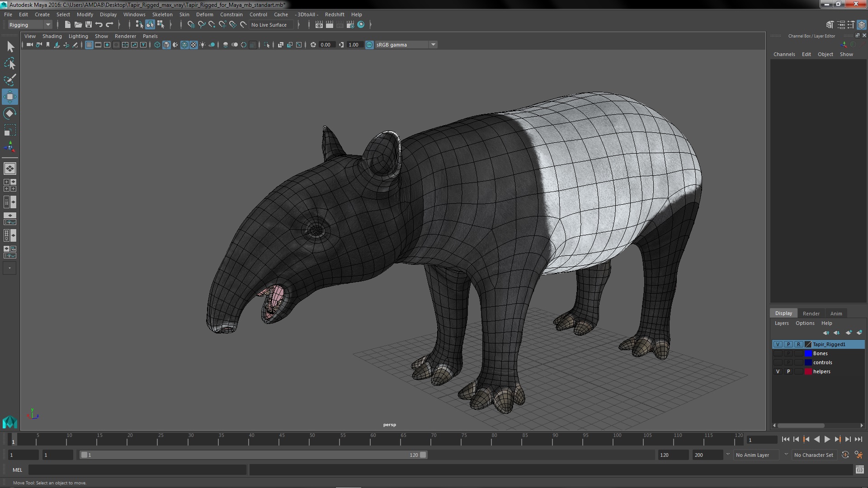
Task: Open the Hypershade circle icon
Action: (x=361, y=25)
